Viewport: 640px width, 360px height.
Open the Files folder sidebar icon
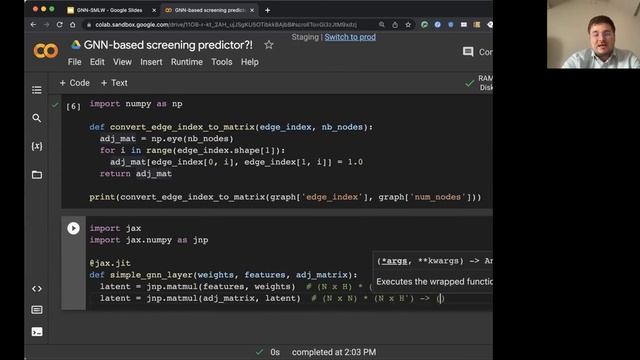coord(37,175)
